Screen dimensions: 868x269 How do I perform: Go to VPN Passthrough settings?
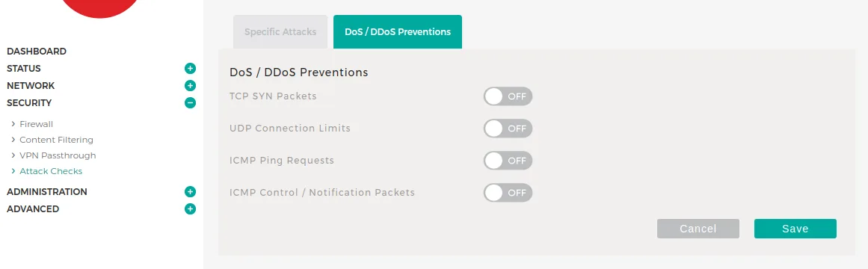tap(58, 155)
